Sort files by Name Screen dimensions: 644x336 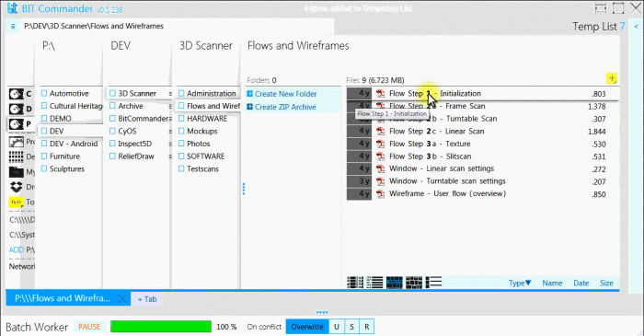[552, 283]
